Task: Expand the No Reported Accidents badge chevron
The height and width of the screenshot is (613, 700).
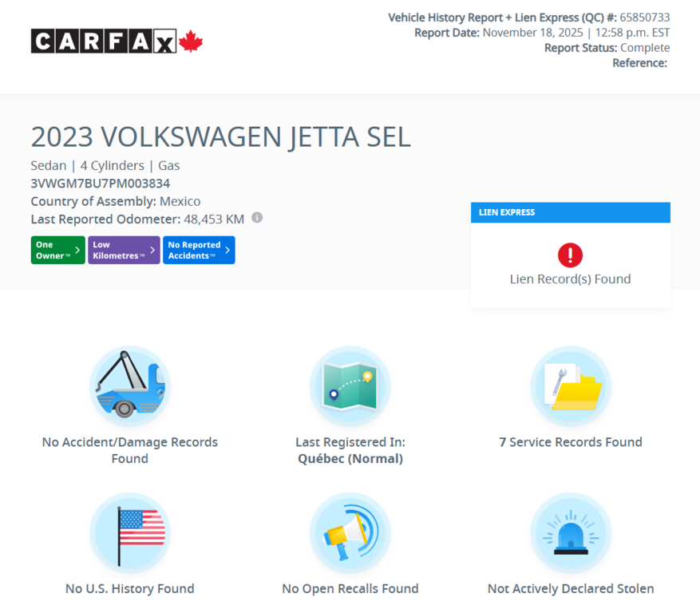Action: pos(227,250)
